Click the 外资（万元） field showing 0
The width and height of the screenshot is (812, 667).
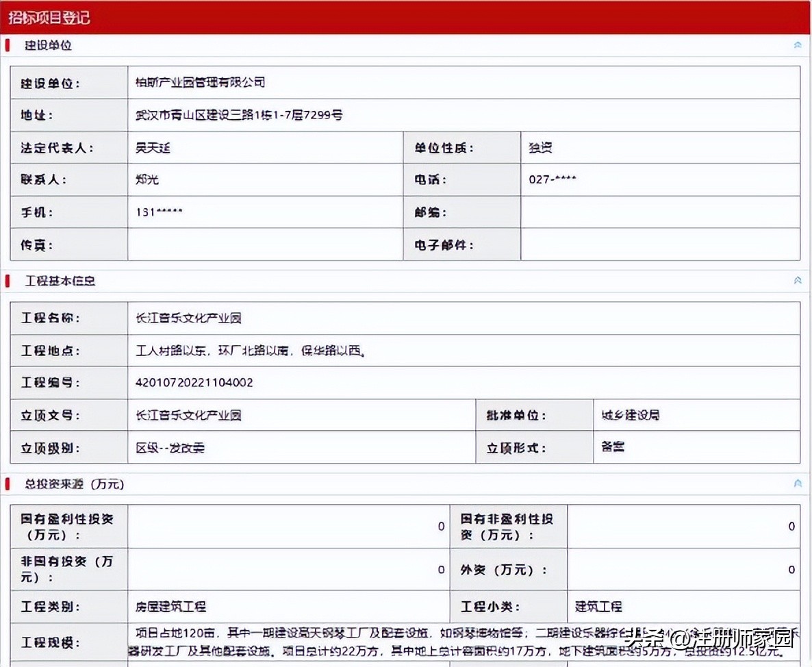click(x=685, y=569)
